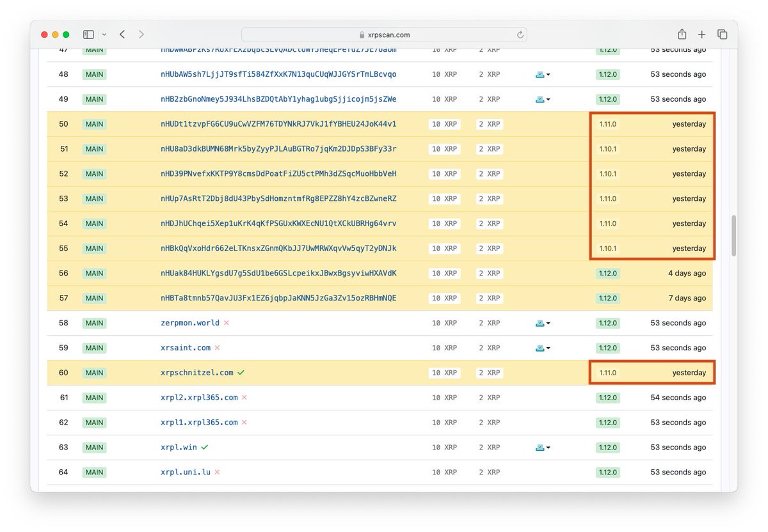The image size is (768, 532).
Task: Click the vote icon on the xrsaint.com row
Action: coord(541,348)
